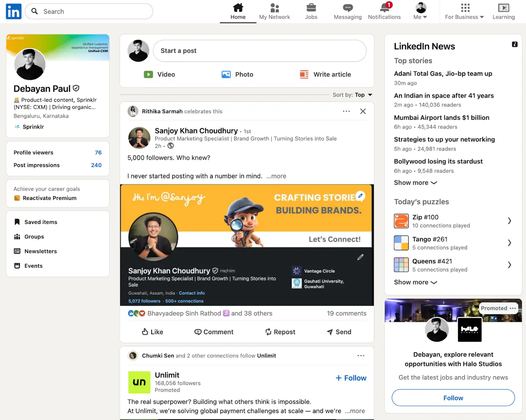The image size is (526, 420).
Task: Click the Debayan Paul profile photo in sidebar
Action: tap(30, 64)
